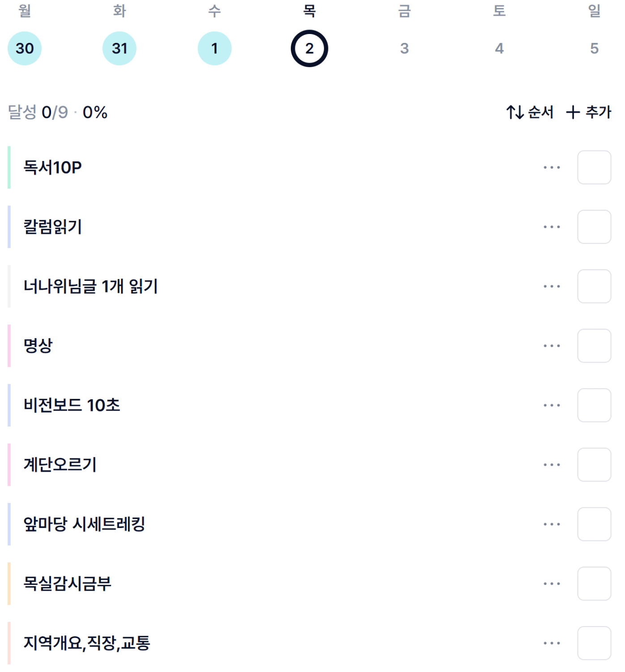Tick the checkbox for 앞마당 시세트레킹
The image size is (625, 672).
[x=594, y=524]
